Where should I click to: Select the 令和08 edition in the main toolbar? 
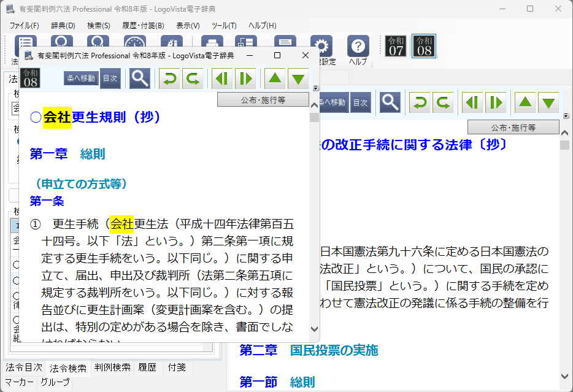[424, 46]
